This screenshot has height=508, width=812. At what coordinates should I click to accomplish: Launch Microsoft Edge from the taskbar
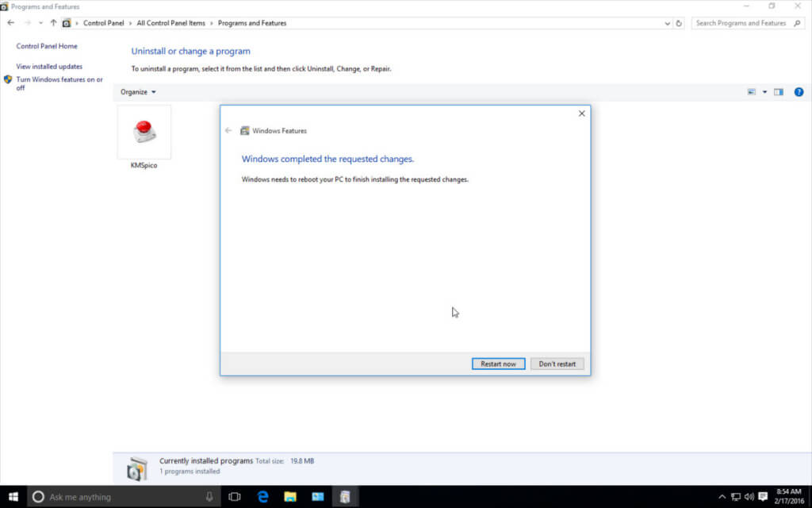coord(262,497)
